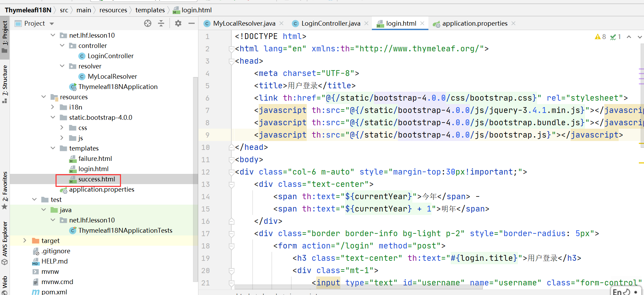The width and height of the screenshot is (644, 295).
Task: Select .gitignore file
Action: (56, 251)
